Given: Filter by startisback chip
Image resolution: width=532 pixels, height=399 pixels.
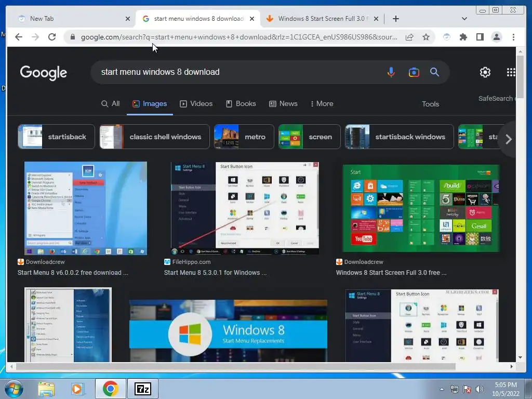Looking at the screenshot, I should (56, 137).
